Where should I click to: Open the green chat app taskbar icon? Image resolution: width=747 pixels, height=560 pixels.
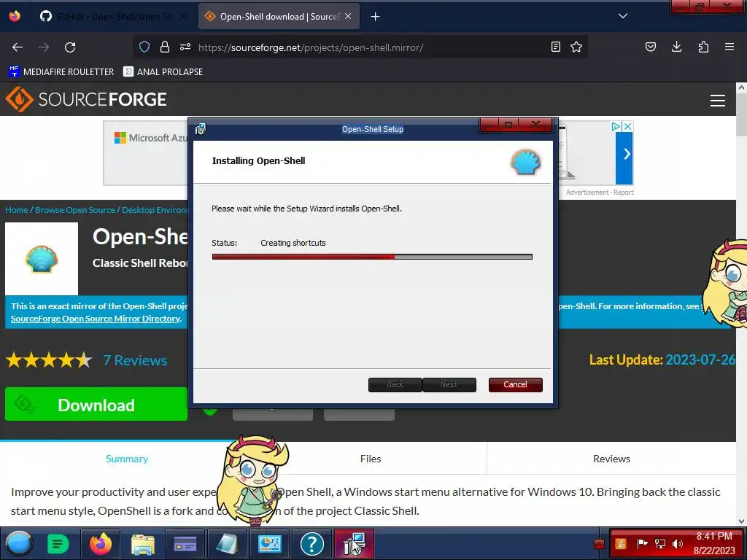pos(58,543)
